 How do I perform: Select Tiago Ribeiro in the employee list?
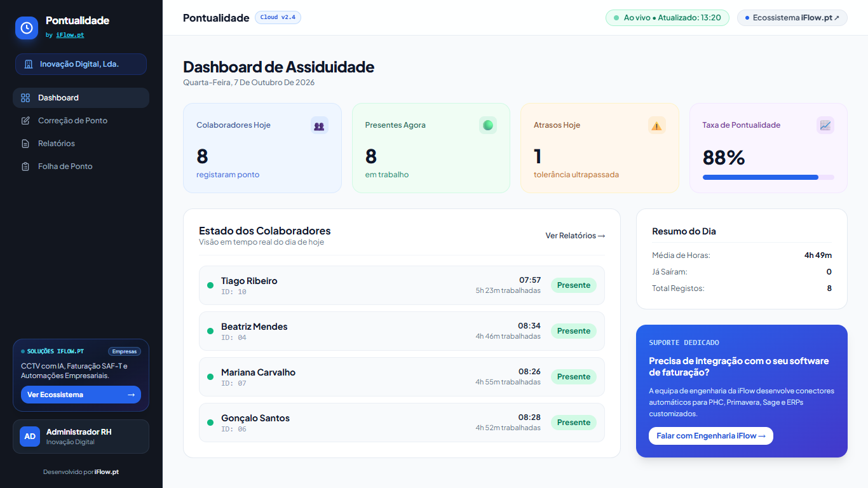point(402,285)
